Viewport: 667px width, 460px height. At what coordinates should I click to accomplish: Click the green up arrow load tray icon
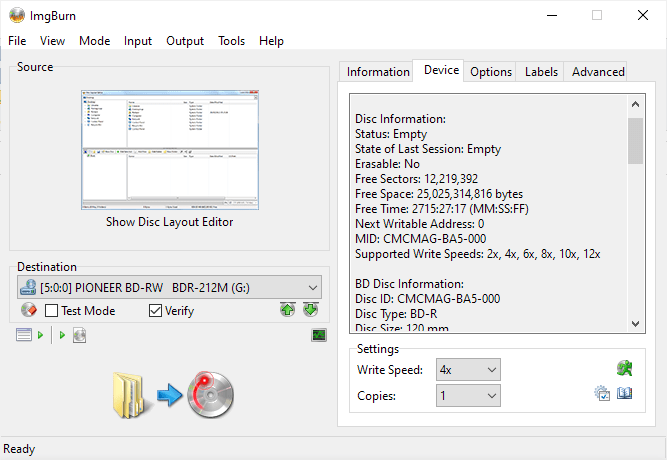(x=288, y=309)
